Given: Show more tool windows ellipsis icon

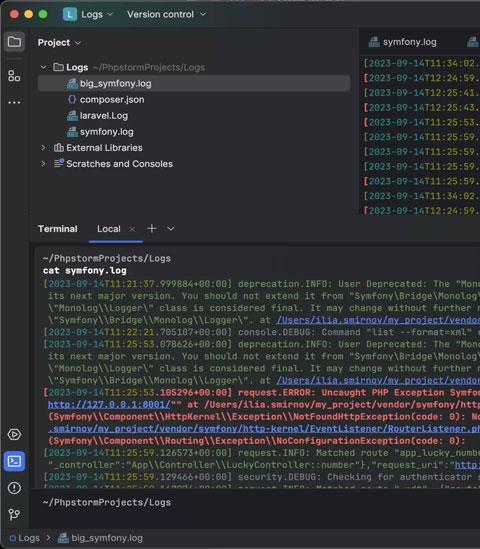Looking at the screenshot, I should tap(14, 103).
